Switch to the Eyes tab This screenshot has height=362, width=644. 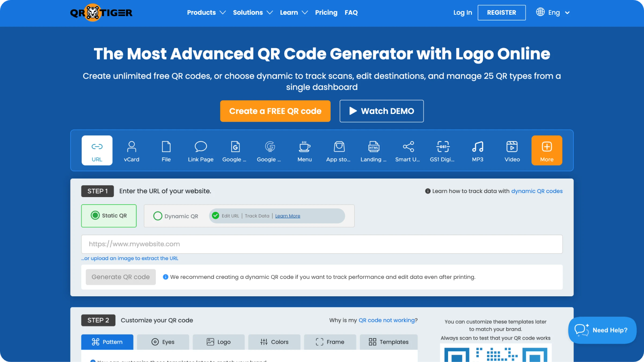pos(163,342)
